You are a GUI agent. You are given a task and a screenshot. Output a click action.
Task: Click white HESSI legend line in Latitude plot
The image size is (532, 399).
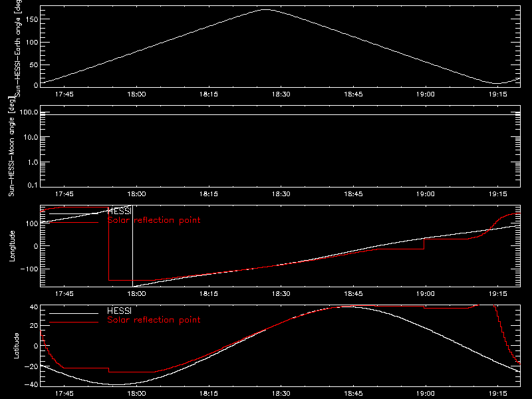click(74, 313)
